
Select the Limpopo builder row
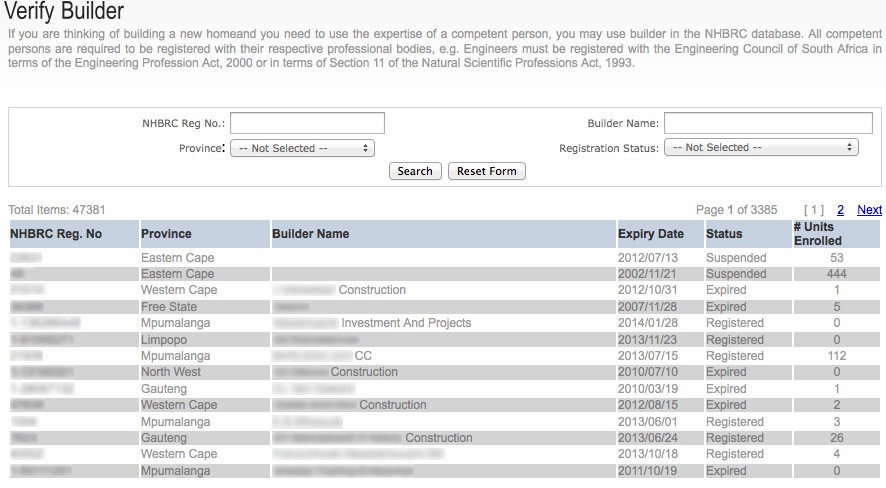coord(445,339)
